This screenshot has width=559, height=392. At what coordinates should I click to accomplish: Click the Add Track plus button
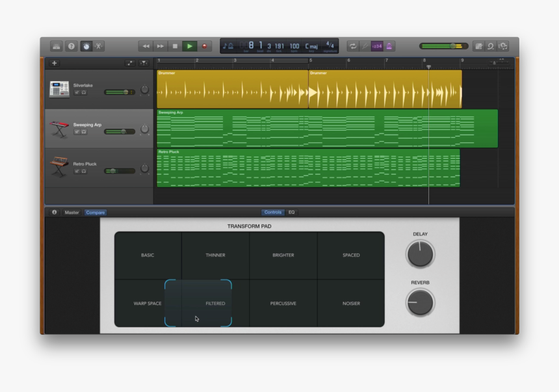tap(54, 63)
